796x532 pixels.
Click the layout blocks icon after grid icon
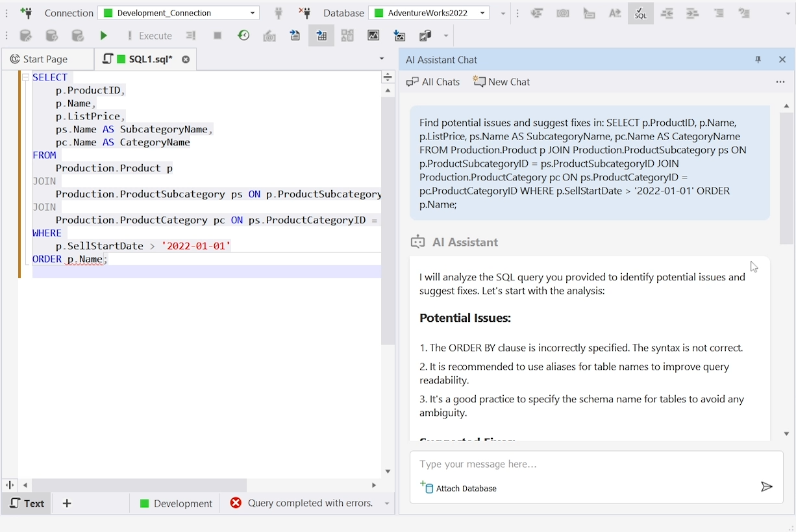click(x=347, y=36)
